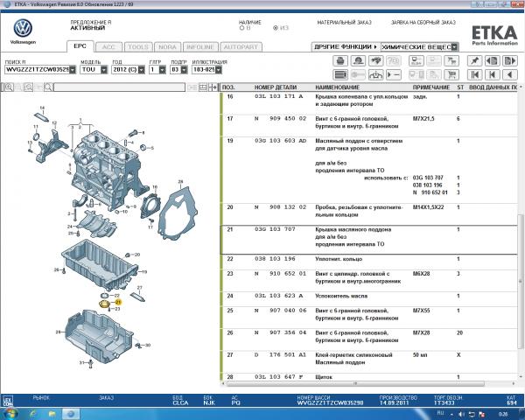This screenshot has height=420, width=525.
Task: Click the pushpin icon button
Action: pos(475,61)
